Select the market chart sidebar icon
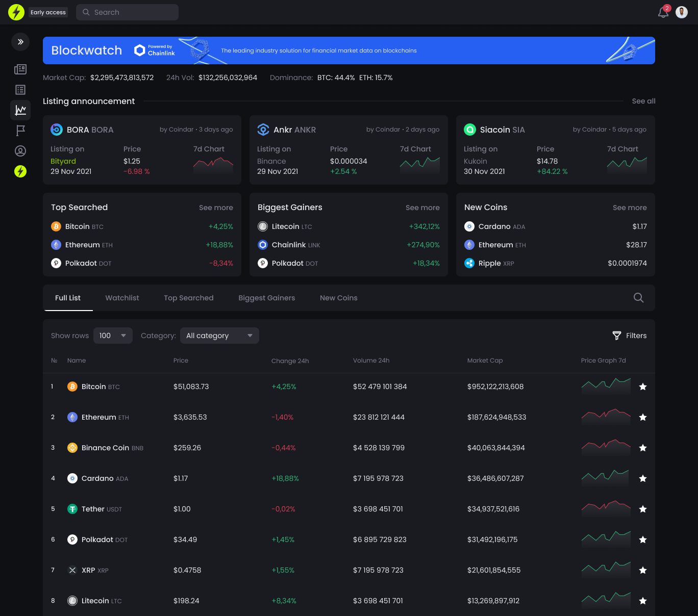 tap(20, 110)
